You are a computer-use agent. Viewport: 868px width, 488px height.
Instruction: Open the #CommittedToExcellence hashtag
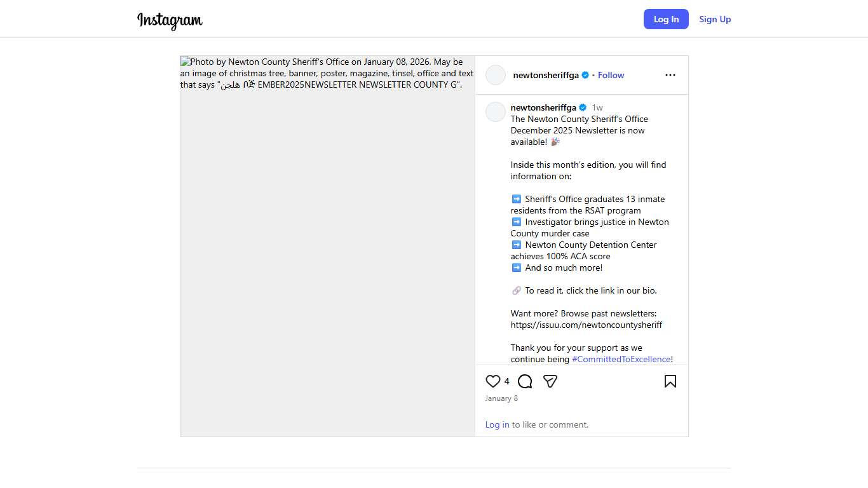pyautogui.click(x=621, y=359)
